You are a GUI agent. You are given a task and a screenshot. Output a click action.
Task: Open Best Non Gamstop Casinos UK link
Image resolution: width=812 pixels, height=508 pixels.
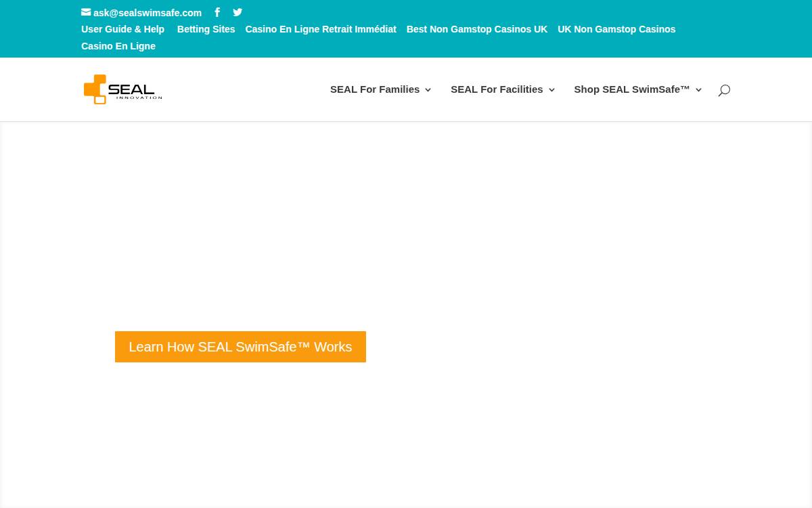477,29
